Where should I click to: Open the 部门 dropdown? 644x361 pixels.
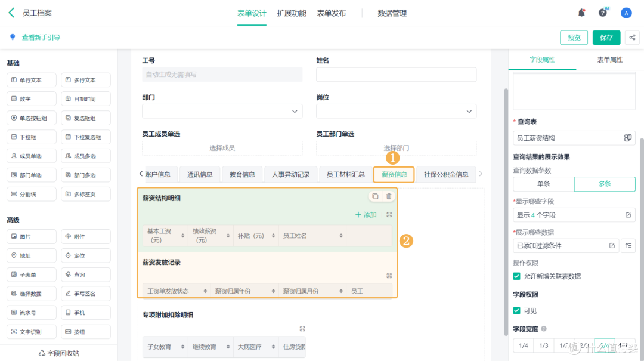(222, 111)
